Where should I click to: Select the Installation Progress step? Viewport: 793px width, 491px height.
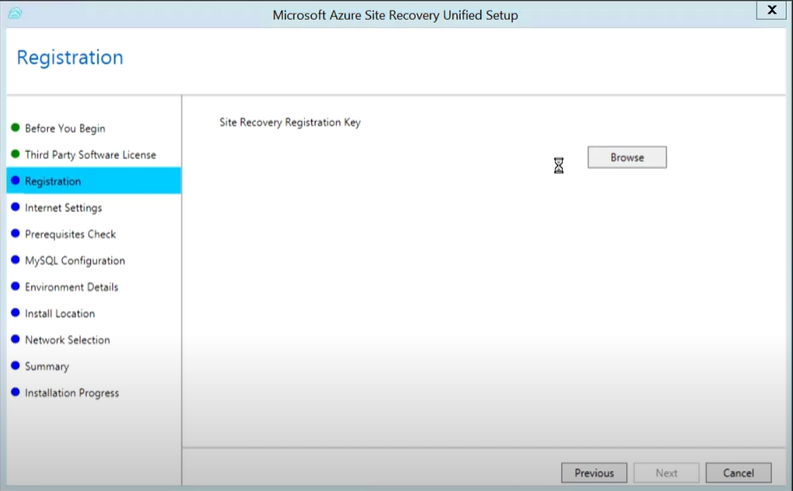tap(72, 393)
